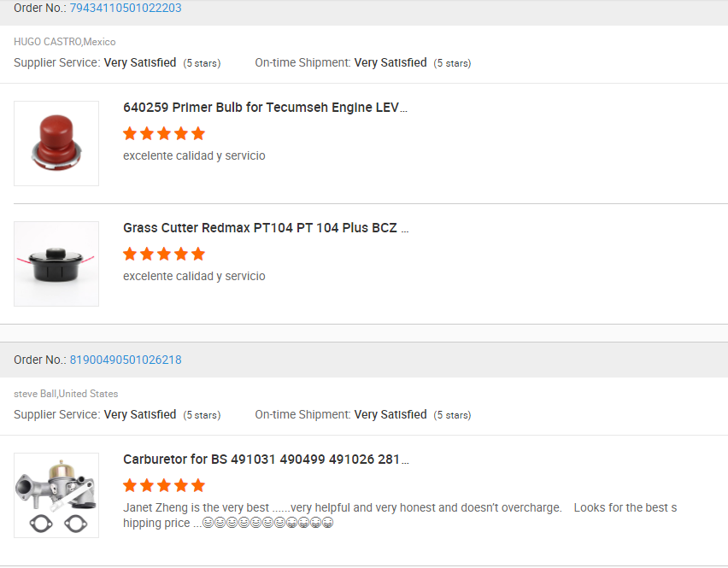Click the Grass Cutter Redmax product thumbnail
This screenshot has width=728, height=568.
56,264
